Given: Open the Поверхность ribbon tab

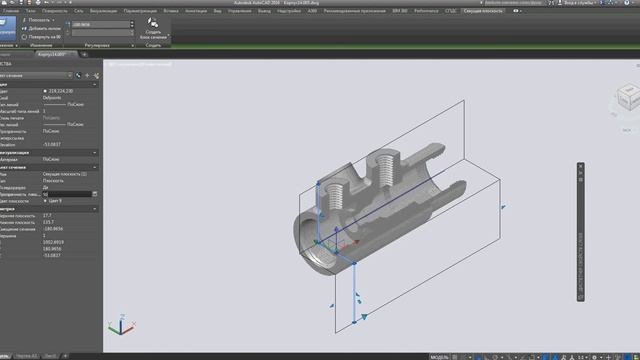Looking at the screenshot, I should 55,11.
